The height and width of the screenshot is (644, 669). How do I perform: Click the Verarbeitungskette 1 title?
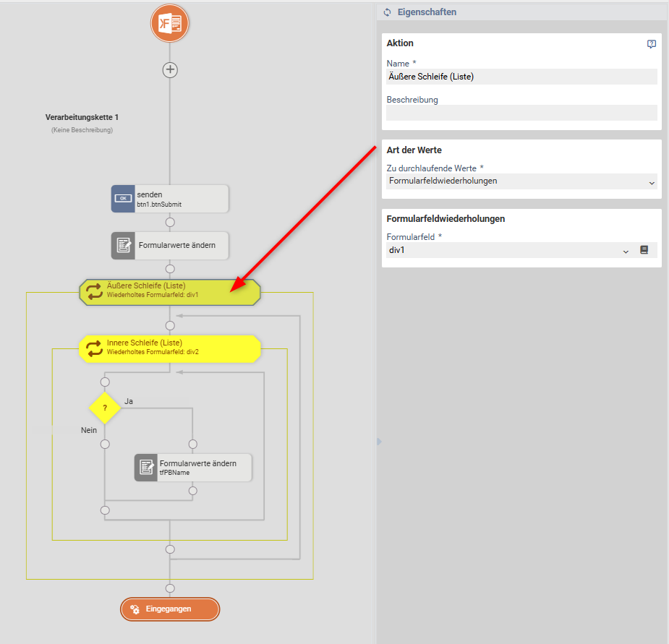pos(82,117)
